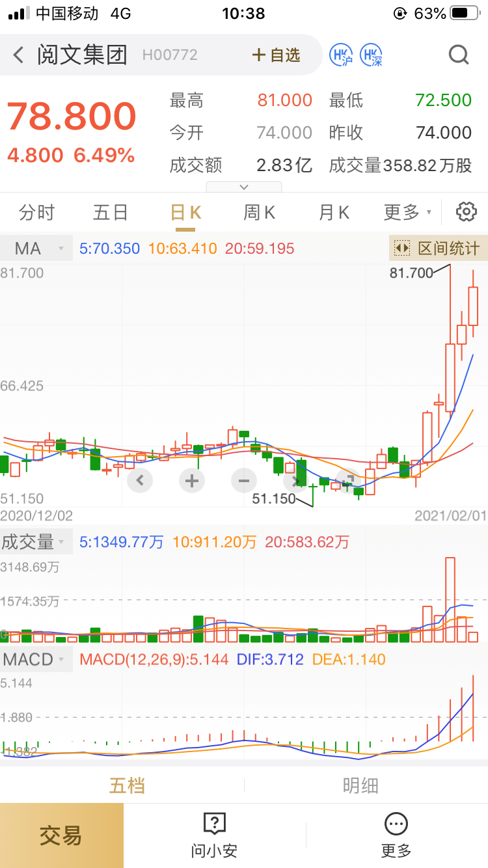Add stock with 自选 plus button
The image size is (488, 868).
[x=277, y=55]
